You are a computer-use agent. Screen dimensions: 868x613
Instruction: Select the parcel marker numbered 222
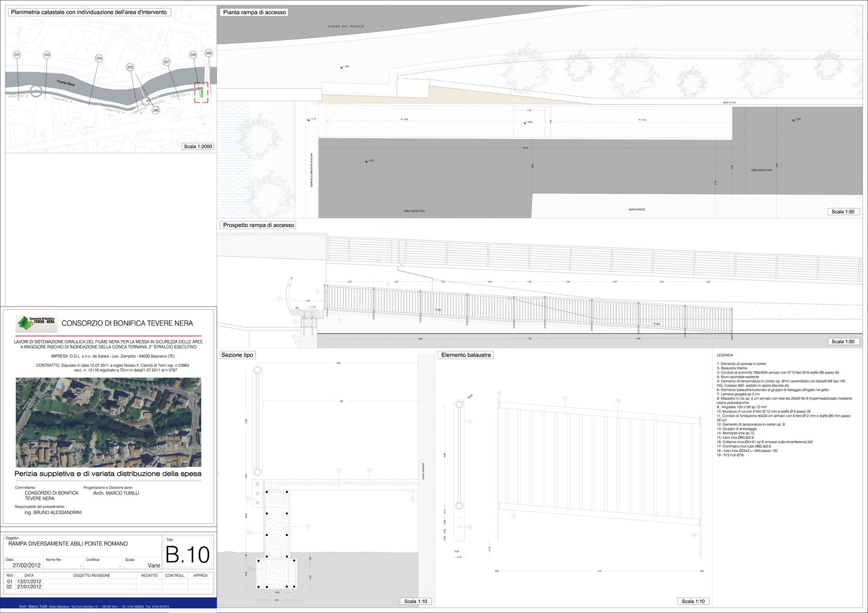[x=17, y=55]
